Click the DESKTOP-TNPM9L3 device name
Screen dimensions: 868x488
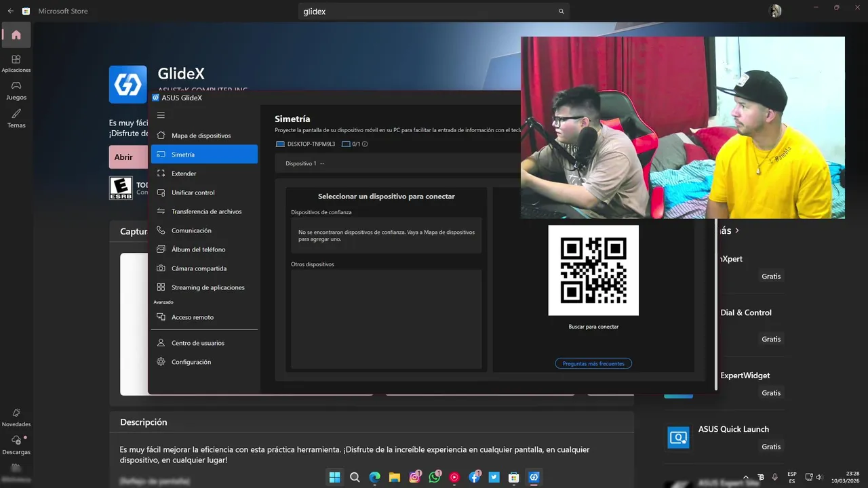pos(311,144)
